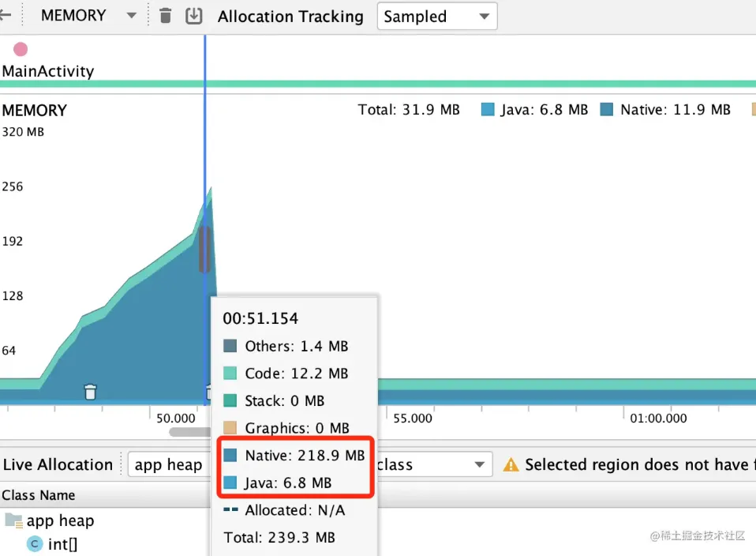Click the Others: 1.4 MB tooltip entry
This screenshot has width=756, height=556.
tap(286, 346)
